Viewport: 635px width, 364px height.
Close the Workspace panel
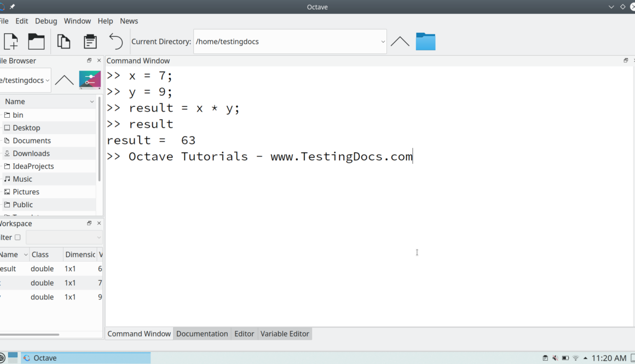99,223
